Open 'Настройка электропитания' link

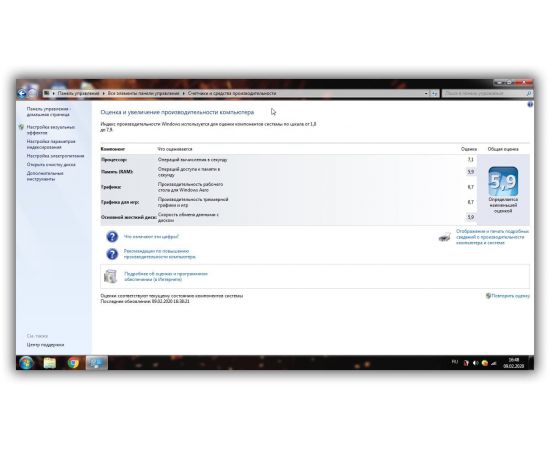click(x=55, y=156)
